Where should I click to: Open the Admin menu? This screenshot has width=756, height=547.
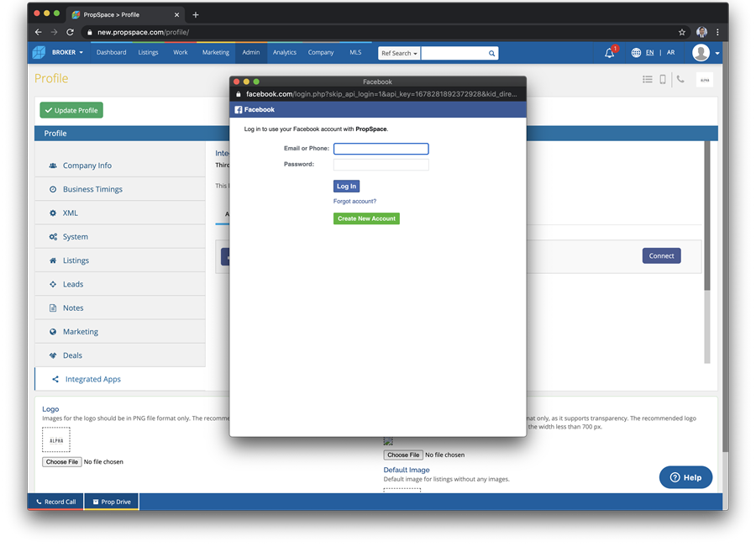click(250, 52)
